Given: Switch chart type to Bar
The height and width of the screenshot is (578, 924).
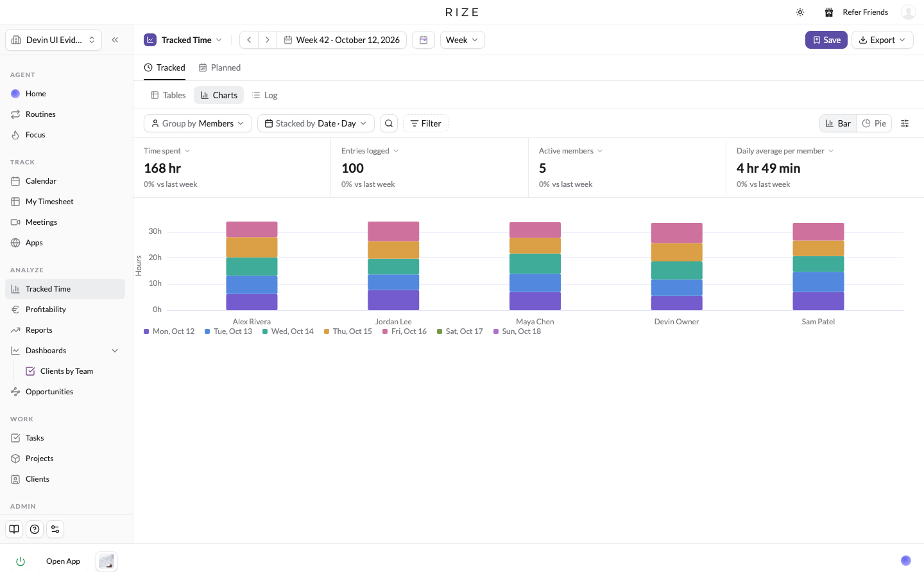Looking at the screenshot, I should point(838,123).
